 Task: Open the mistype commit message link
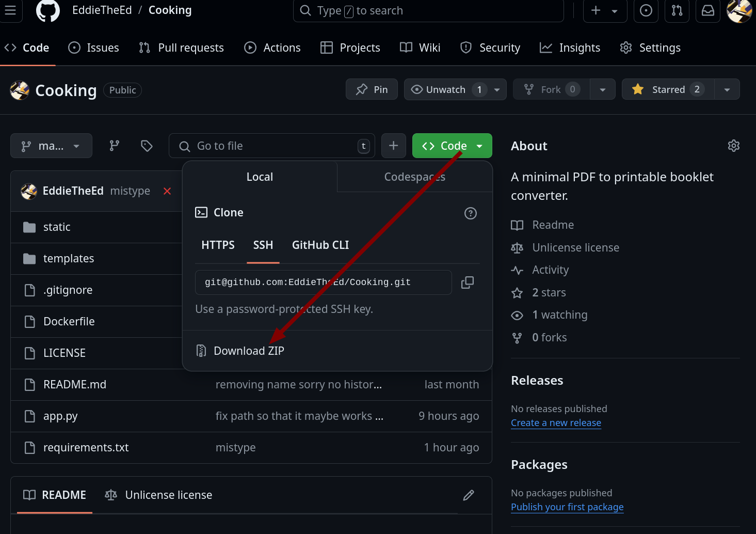pos(130,191)
